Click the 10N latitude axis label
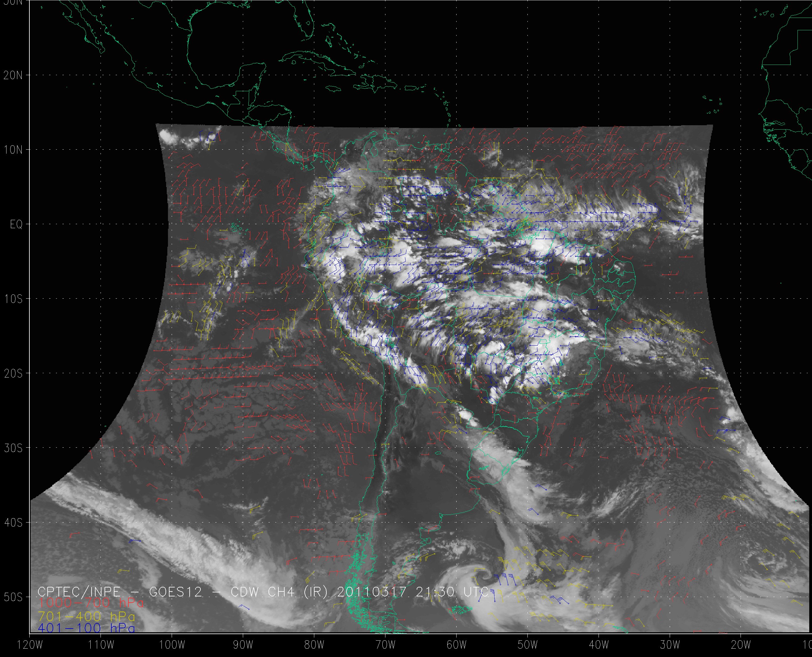 click(13, 150)
